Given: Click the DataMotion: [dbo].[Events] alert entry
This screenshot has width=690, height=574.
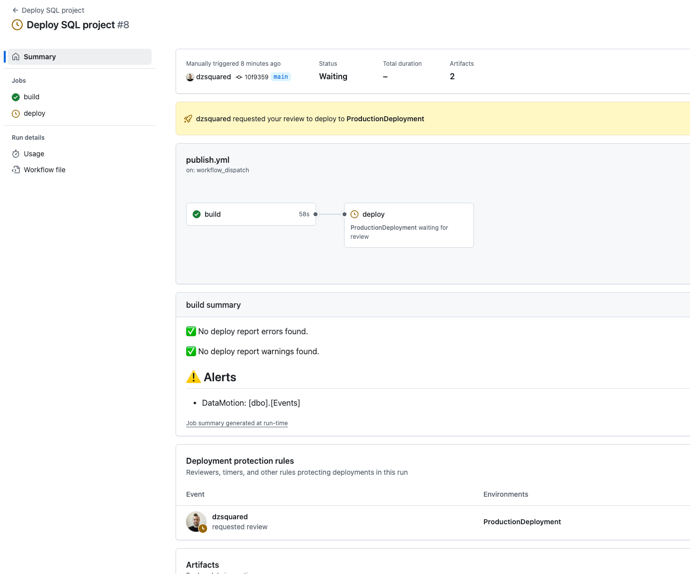Looking at the screenshot, I should point(251,403).
